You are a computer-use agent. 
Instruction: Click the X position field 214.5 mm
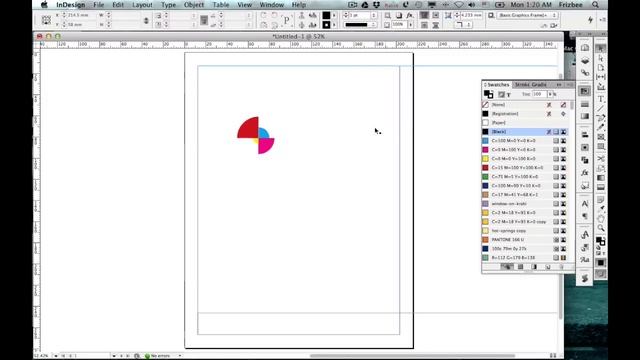pos(84,15)
